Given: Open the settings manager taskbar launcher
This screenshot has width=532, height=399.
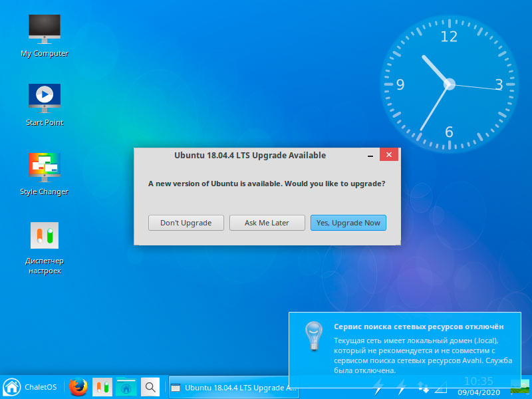Looking at the screenshot, I should (x=102, y=387).
